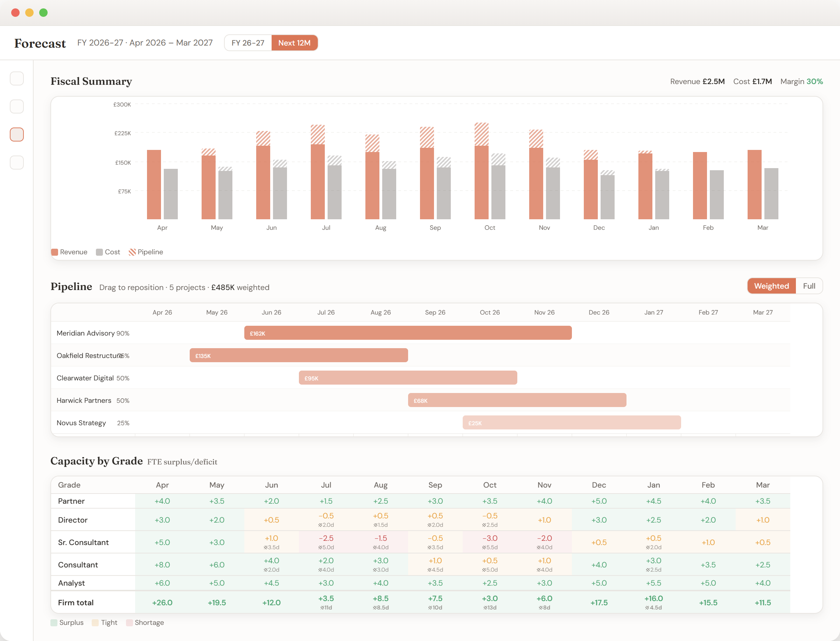Switch the pipeline view to Full
Screen dimensions: 840x641
click(x=810, y=286)
